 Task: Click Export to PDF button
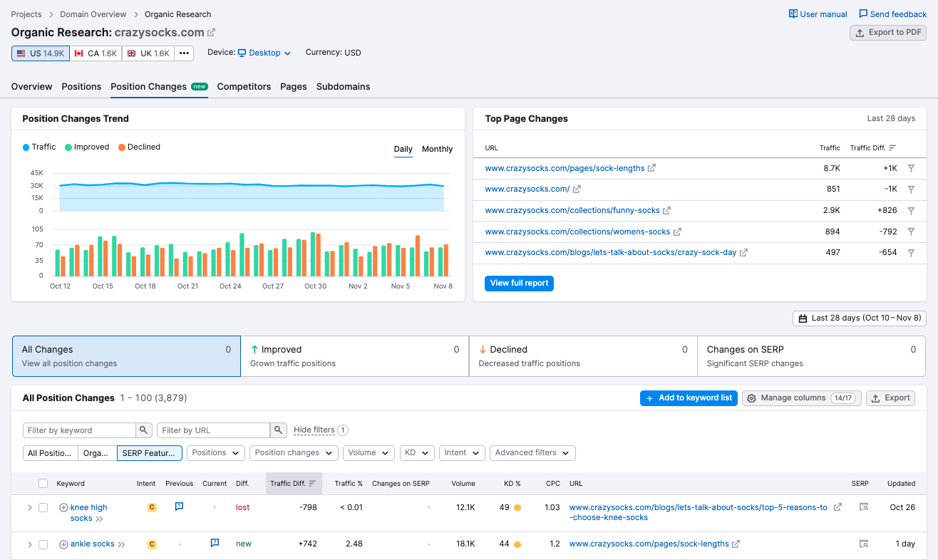point(888,33)
